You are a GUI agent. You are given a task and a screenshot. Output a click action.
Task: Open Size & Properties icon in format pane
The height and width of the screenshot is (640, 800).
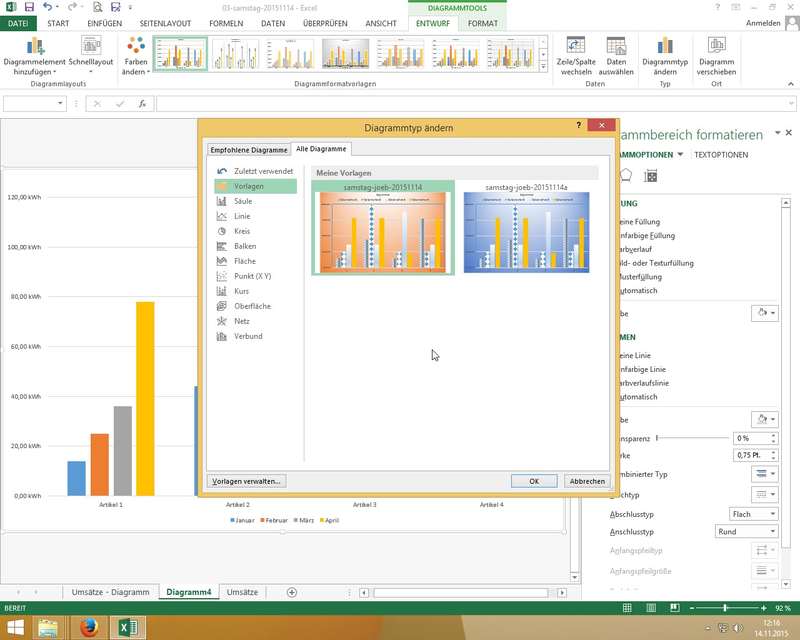pos(651,176)
